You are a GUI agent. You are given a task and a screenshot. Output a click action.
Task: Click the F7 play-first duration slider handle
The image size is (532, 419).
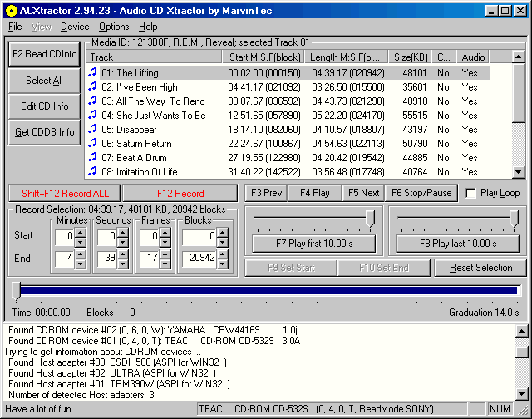pyautogui.click(x=370, y=219)
